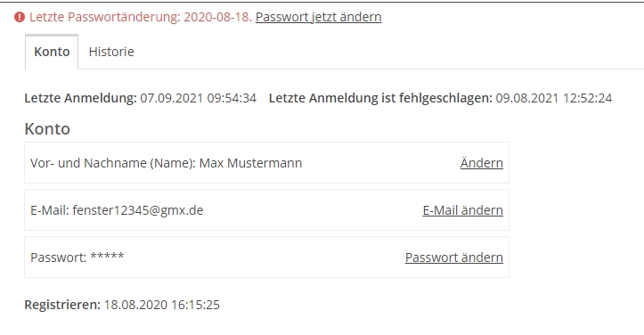644x335 pixels.
Task: Click the email address fenster12345@gmx.de
Action: [x=137, y=210]
